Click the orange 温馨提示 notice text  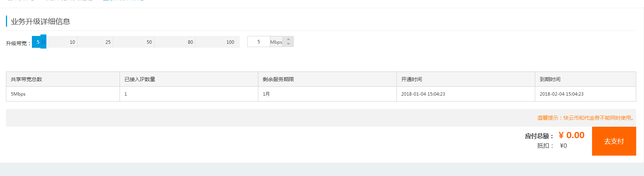tap(586, 118)
